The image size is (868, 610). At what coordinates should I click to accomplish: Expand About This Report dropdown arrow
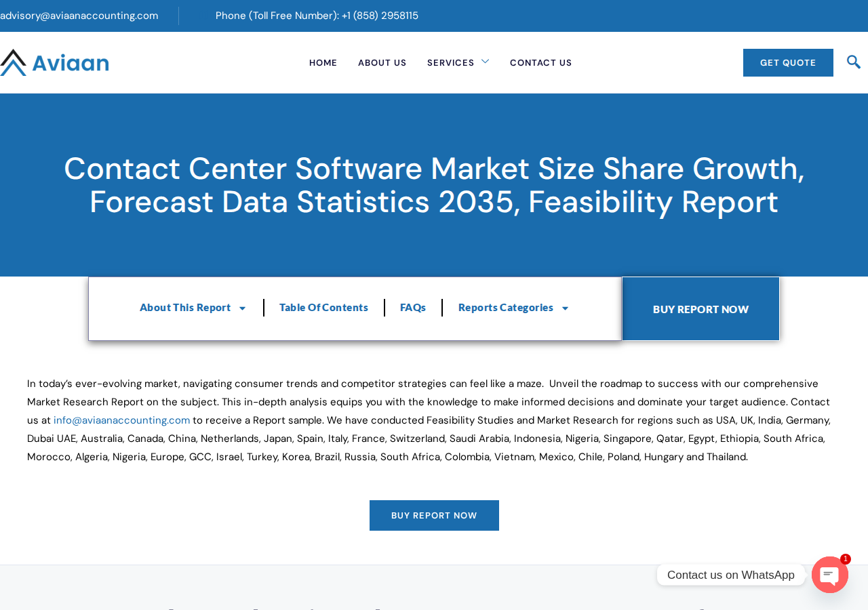[242, 308]
